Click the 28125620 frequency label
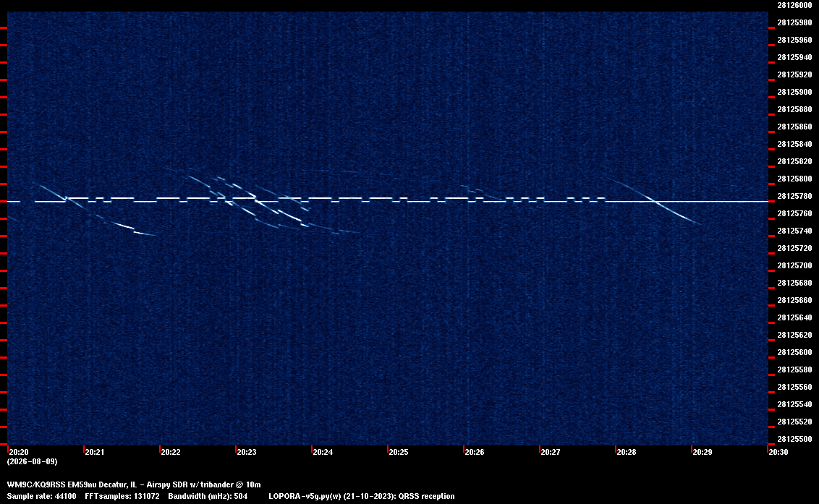Screen dimensions: 819x504 794,335
